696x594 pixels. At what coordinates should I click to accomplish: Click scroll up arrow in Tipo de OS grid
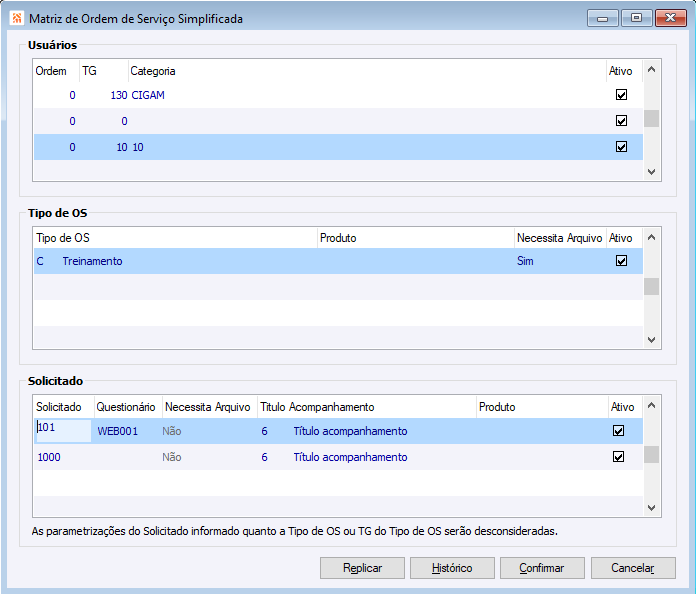tap(651, 238)
